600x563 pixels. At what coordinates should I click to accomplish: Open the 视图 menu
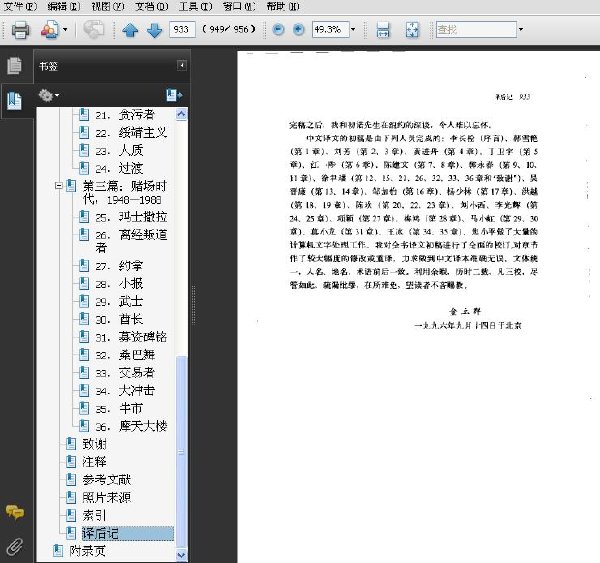[108, 6]
